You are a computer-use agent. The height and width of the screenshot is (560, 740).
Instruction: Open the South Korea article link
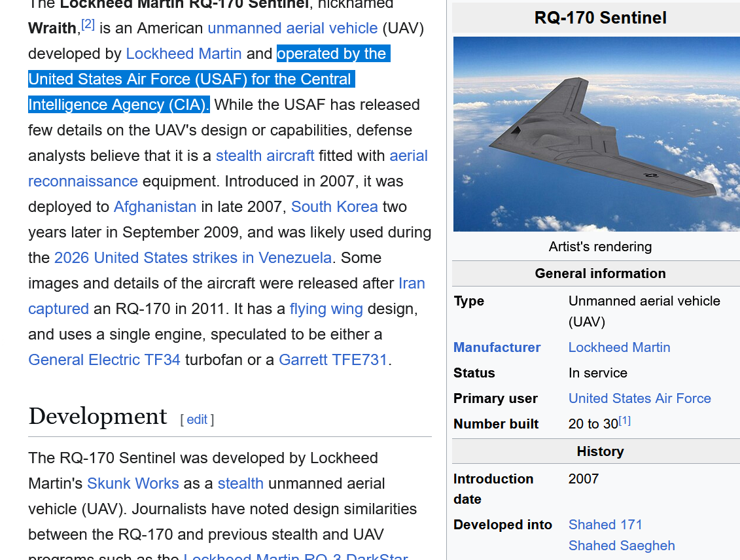(334, 207)
